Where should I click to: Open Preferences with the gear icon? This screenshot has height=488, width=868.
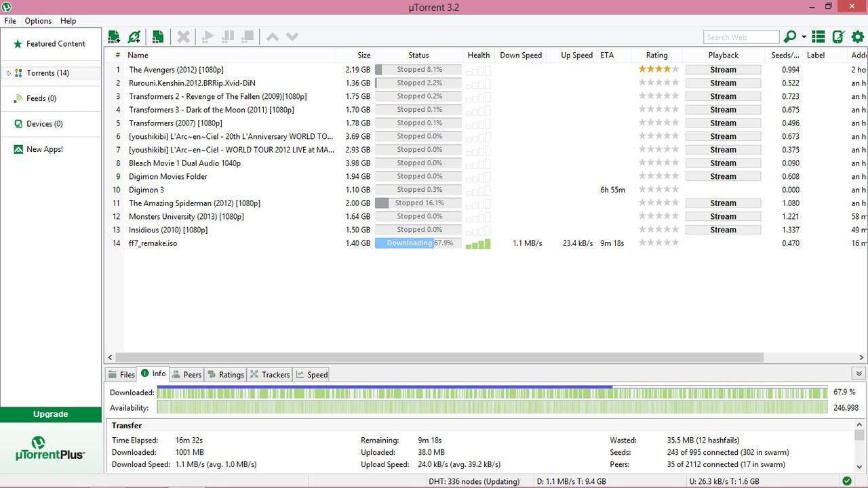[x=857, y=37]
